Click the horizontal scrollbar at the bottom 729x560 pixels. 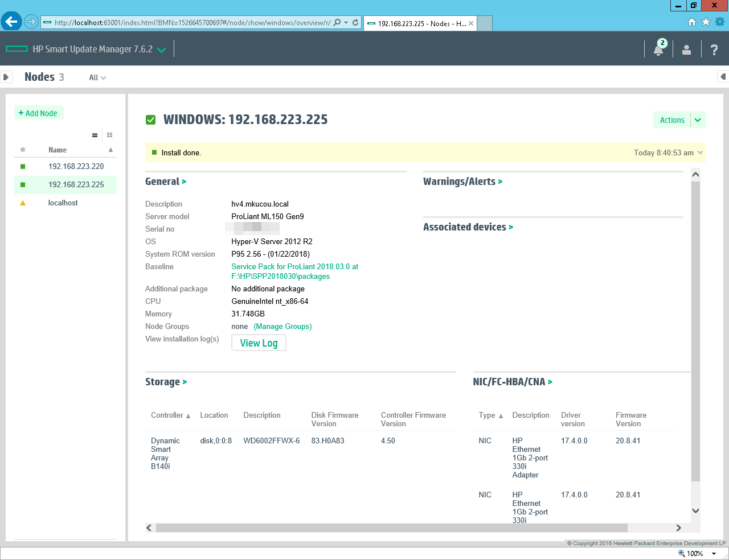pyautogui.click(x=391, y=528)
